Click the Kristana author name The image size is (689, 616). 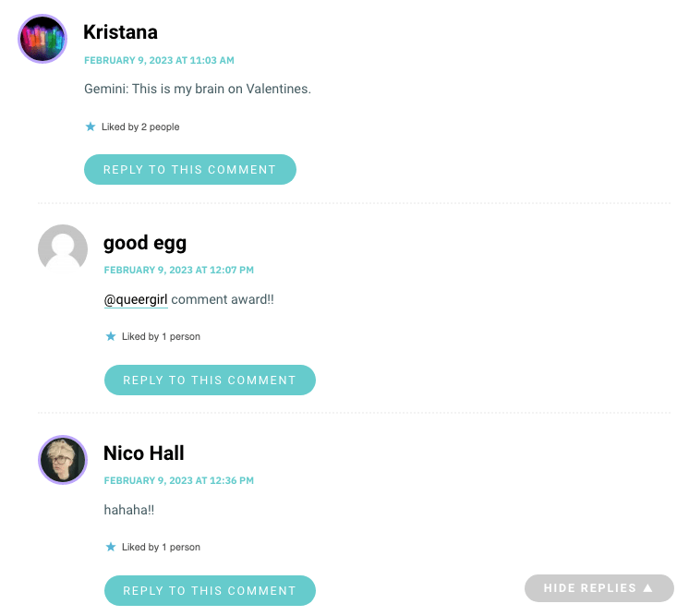point(120,32)
